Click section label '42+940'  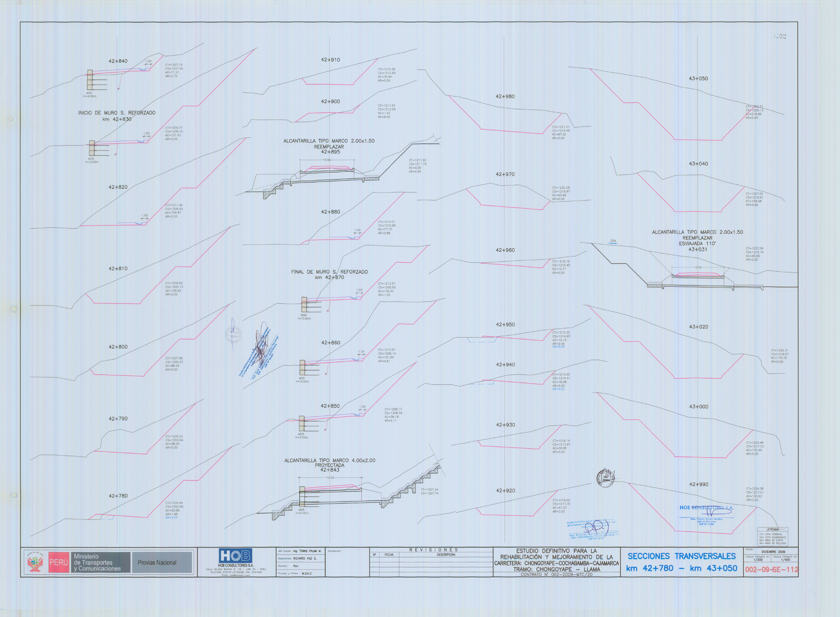(x=505, y=365)
